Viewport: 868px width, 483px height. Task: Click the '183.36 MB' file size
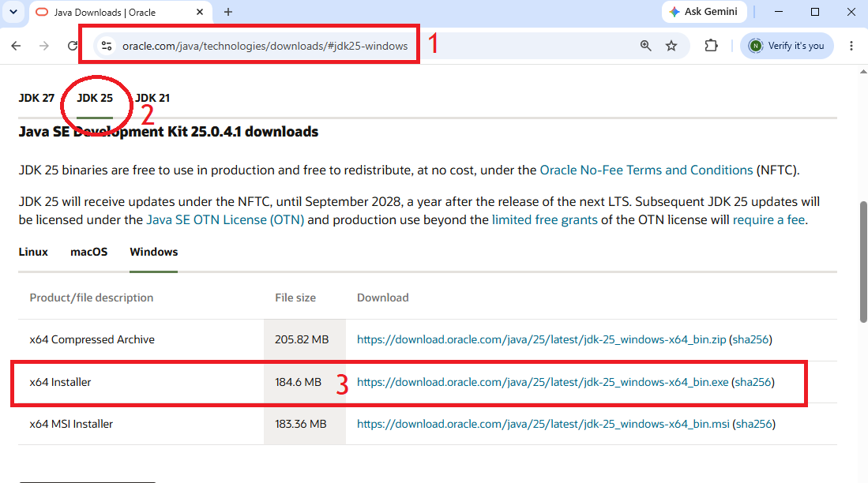(301, 425)
